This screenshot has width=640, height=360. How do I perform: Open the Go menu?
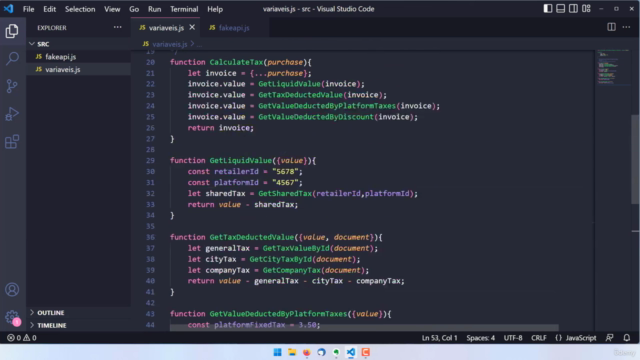tap(134, 9)
